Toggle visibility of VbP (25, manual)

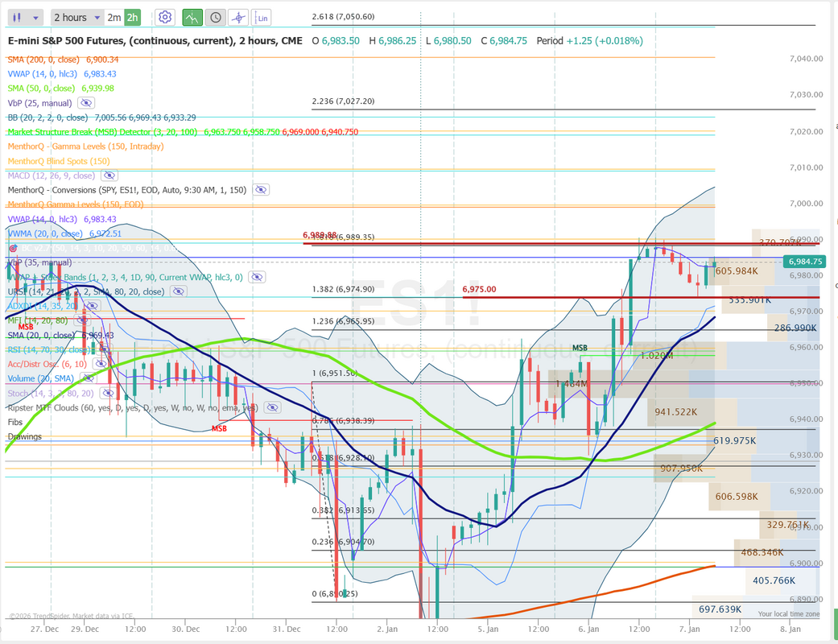point(86,103)
